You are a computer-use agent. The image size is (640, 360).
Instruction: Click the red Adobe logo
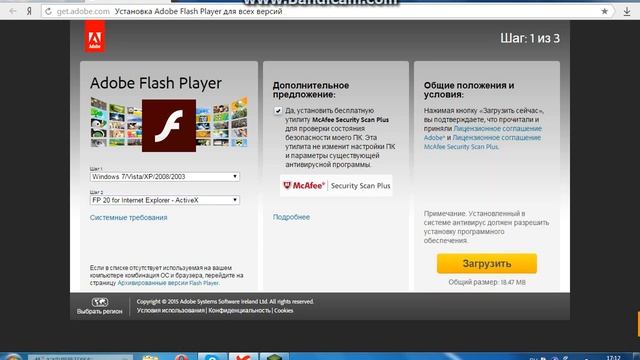[x=95, y=37]
